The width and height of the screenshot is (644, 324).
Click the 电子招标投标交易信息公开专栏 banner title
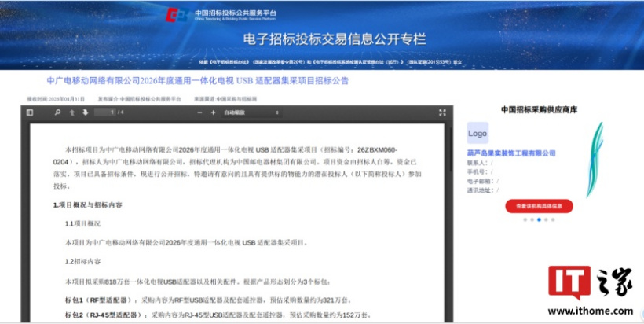coord(335,39)
